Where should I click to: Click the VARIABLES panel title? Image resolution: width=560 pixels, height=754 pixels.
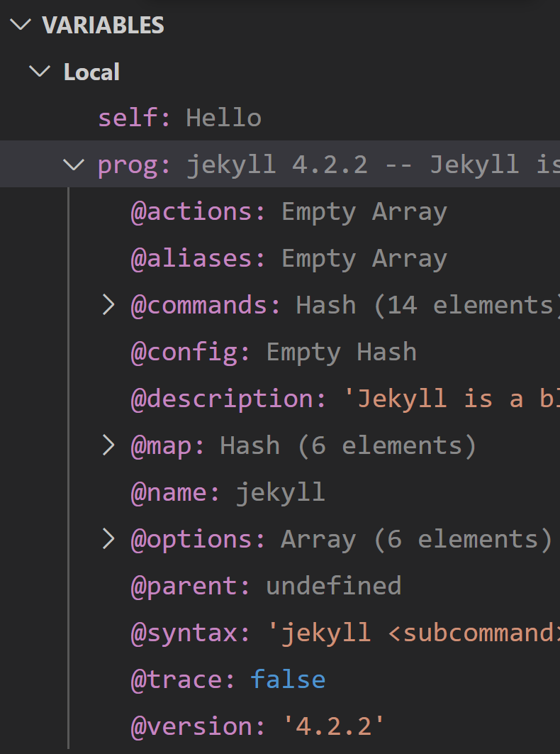(103, 26)
